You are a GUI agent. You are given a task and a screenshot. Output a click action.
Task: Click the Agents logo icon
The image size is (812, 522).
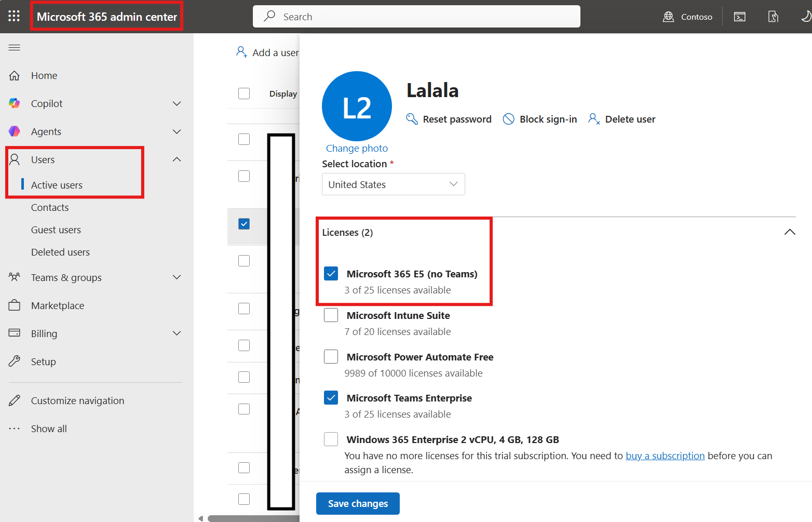(15, 131)
